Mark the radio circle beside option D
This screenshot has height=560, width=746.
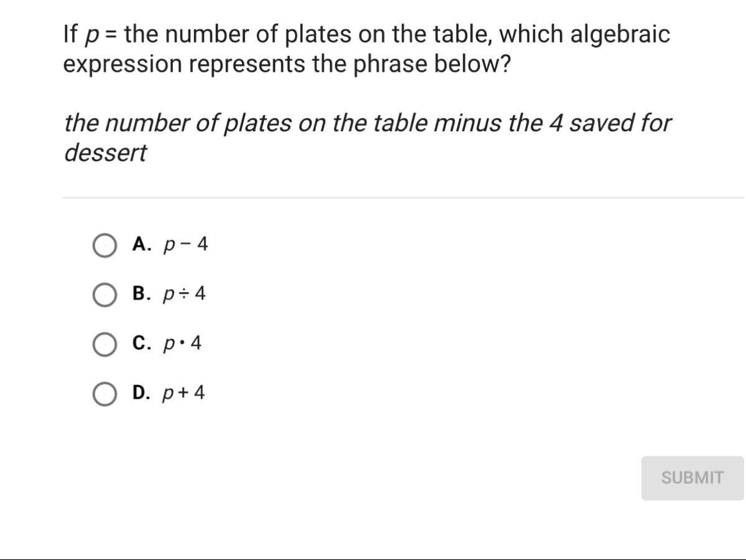104,394
